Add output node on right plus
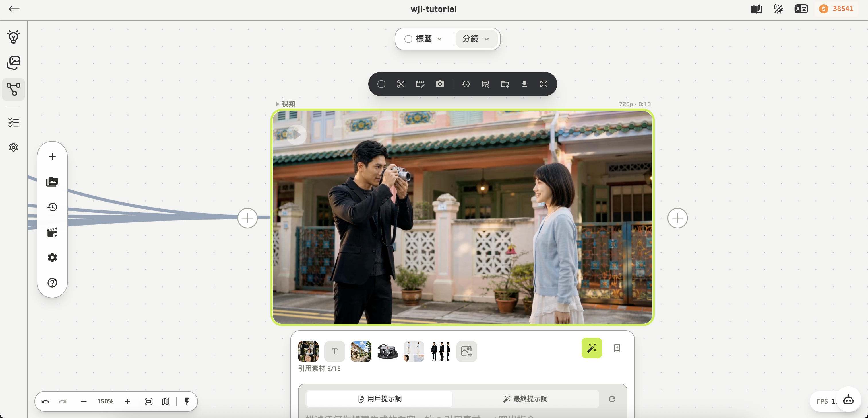 (x=677, y=218)
